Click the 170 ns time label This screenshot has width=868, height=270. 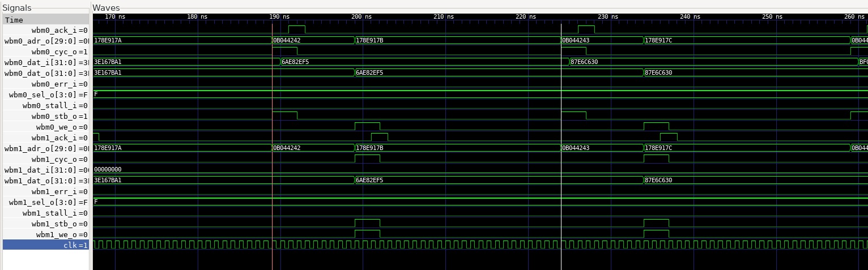(x=115, y=17)
